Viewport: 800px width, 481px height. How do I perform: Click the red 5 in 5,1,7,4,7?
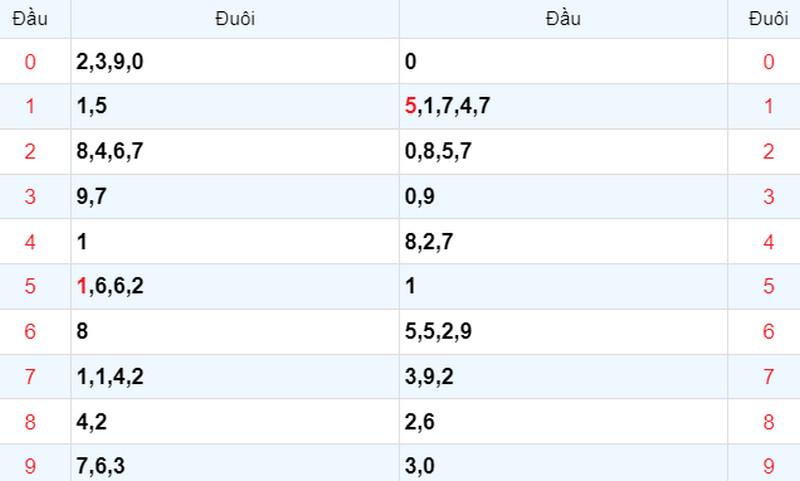coord(410,106)
